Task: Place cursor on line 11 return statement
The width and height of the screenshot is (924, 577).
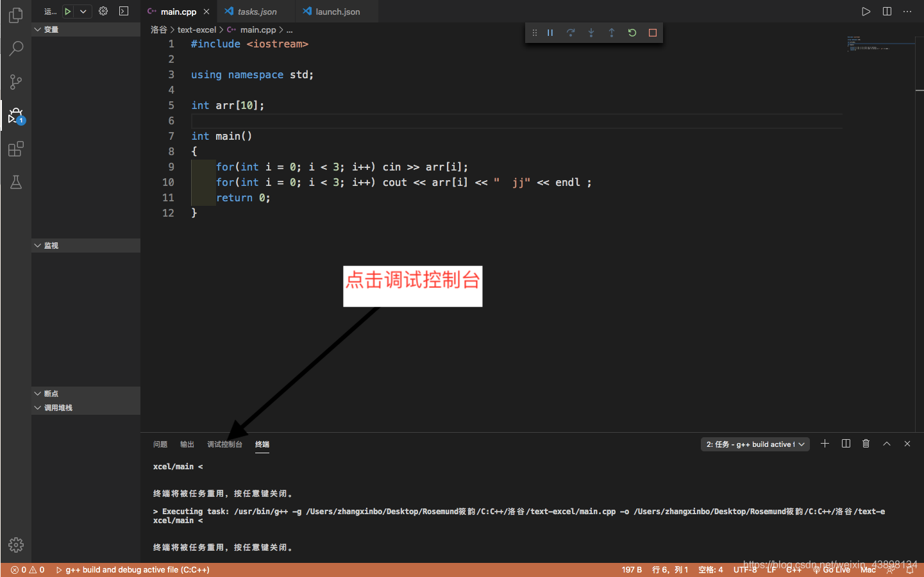Action: (243, 197)
